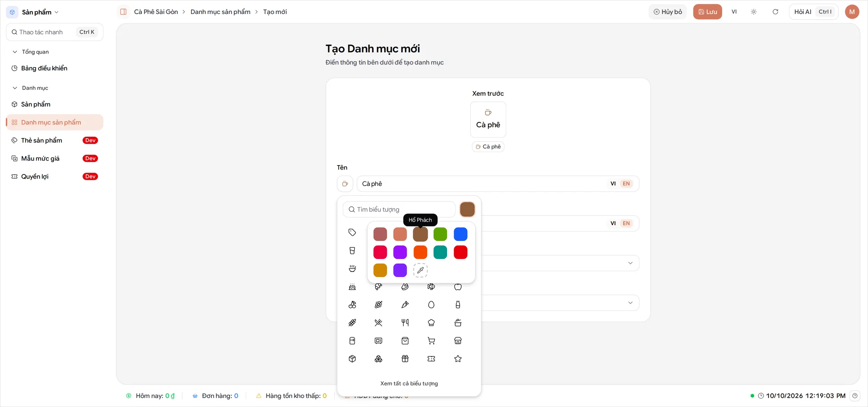Click the Hủy bỏ cancel button

(x=668, y=12)
